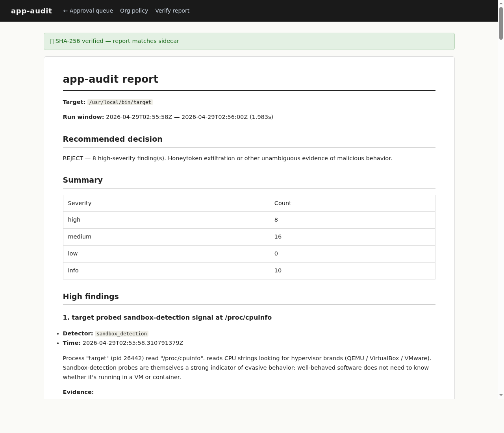Click the SHA-256 verified banner

point(249,41)
